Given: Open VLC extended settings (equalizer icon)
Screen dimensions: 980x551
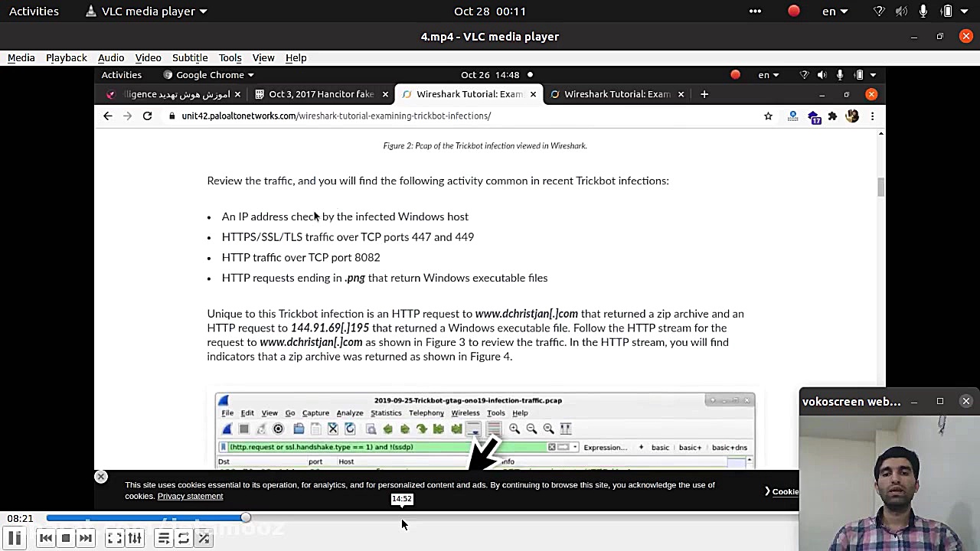Looking at the screenshot, I should pos(135,539).
